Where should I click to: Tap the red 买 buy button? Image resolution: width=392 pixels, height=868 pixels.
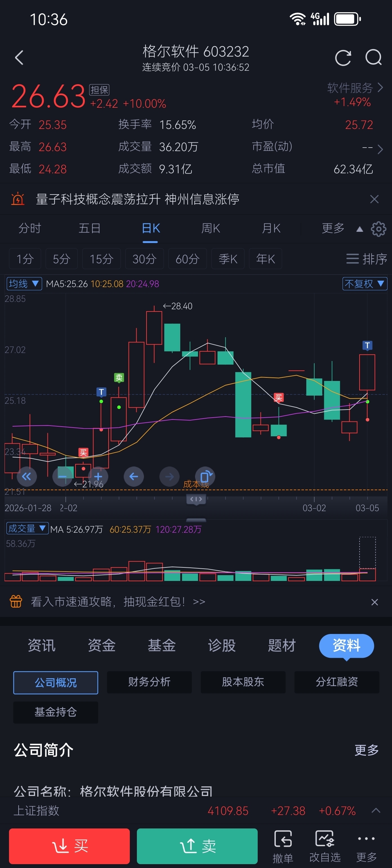(69, 846)
